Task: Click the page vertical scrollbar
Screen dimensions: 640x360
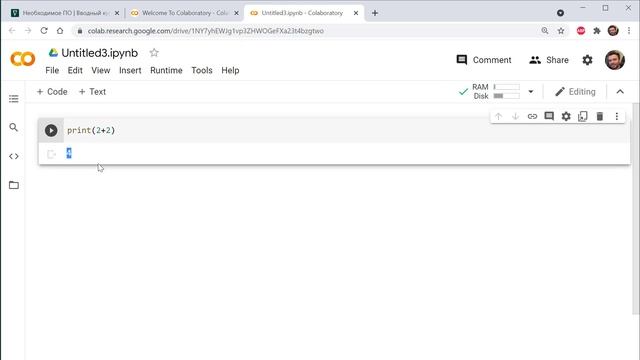Action: pos(636,209)
